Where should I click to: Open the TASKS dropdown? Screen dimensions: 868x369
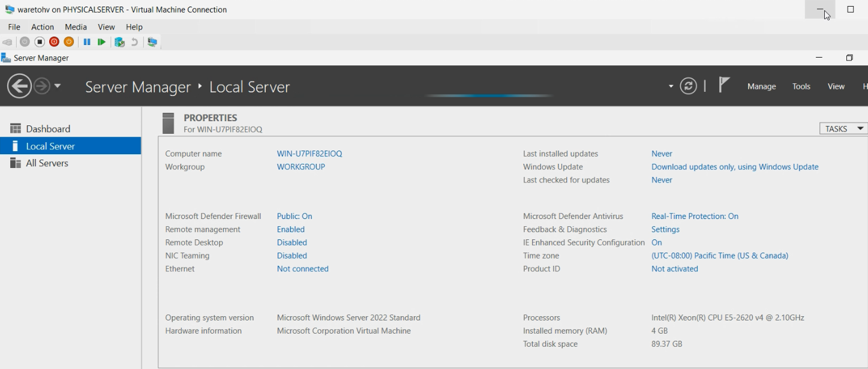coord(843,129)
